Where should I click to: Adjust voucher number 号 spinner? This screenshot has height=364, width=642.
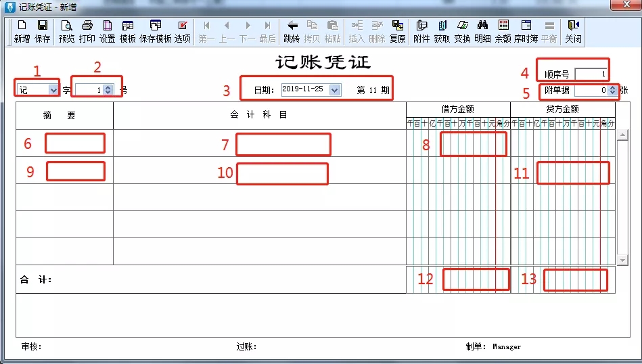pos(108,90)
